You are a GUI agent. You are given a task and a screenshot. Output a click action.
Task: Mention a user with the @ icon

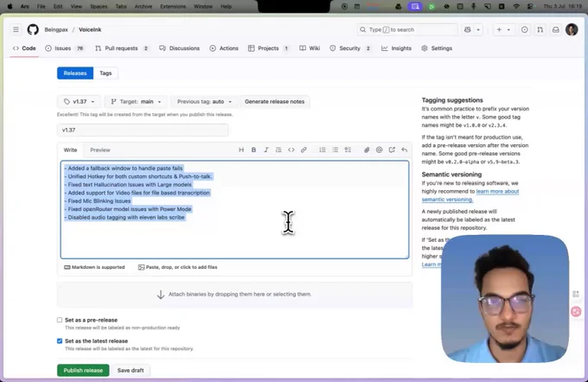point(379,150)
